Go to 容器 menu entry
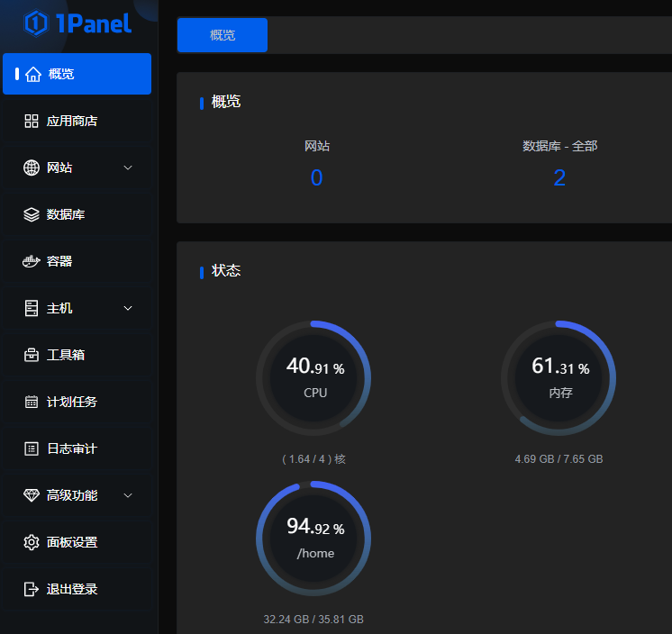 (x=77, y=261)
